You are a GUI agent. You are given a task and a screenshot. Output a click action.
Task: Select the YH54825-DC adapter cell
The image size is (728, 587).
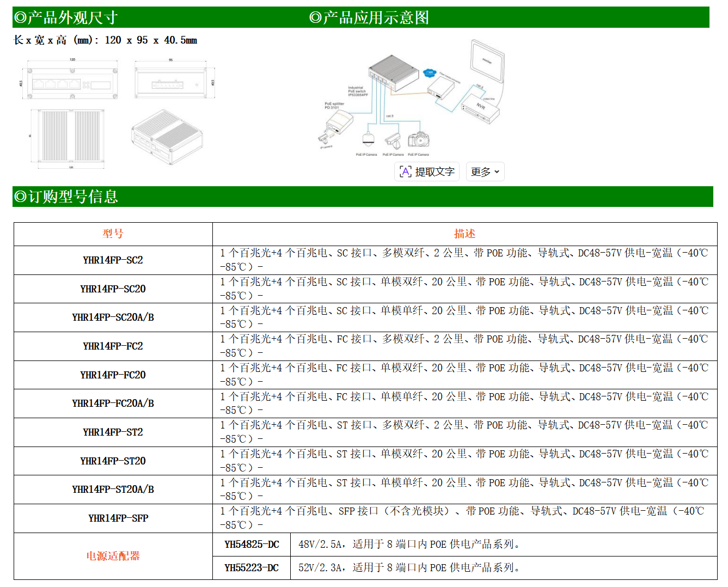pyautogui.click(x=252, y=545)
